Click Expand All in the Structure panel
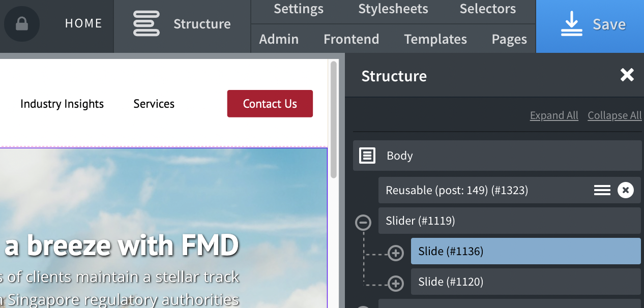This screenshot has width=644, height=308. point(554,115)
